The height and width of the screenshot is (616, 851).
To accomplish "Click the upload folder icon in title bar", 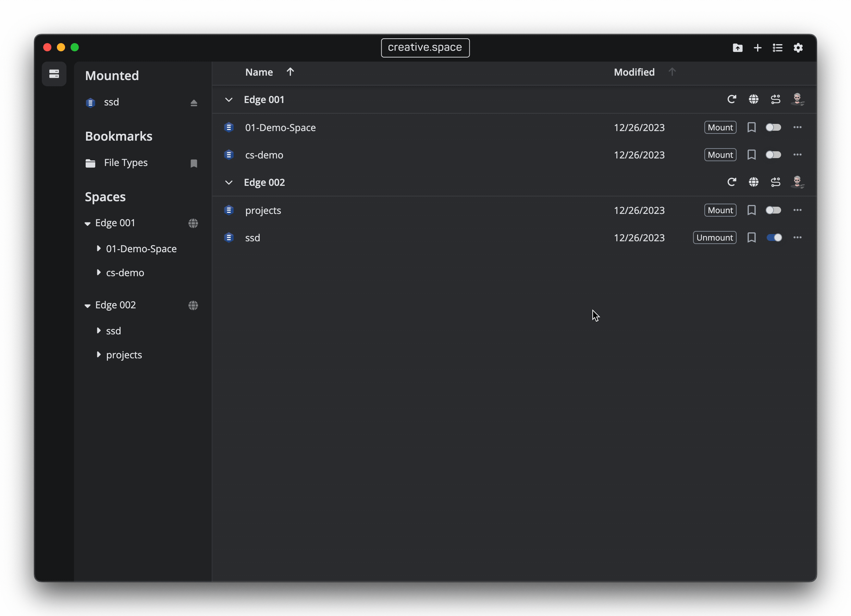I will [737, 48].
